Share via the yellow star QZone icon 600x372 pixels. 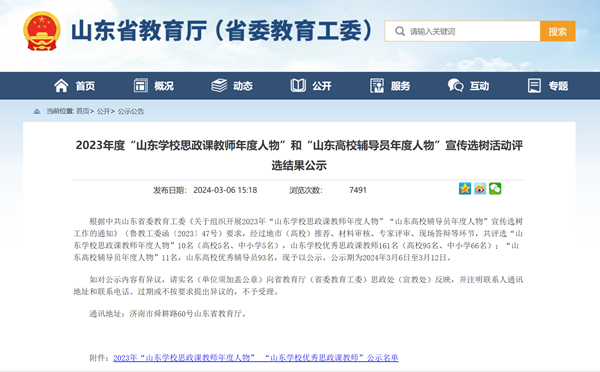pos(465,188)
